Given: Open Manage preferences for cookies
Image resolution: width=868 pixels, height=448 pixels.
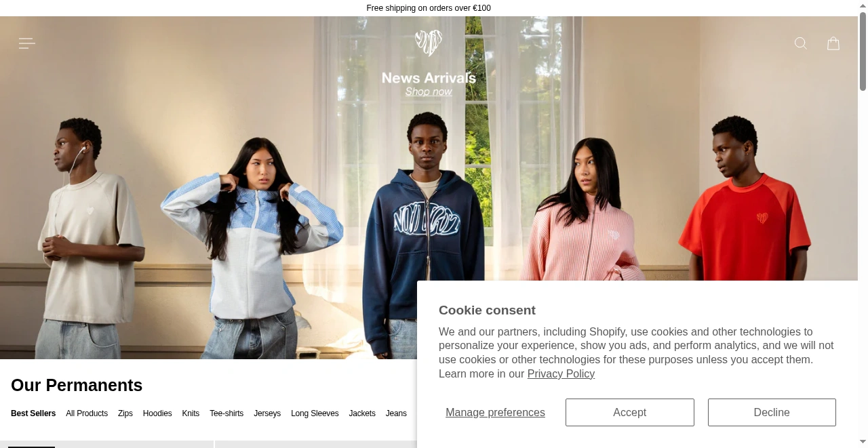Looking at the screenshot, I should 495,413.
